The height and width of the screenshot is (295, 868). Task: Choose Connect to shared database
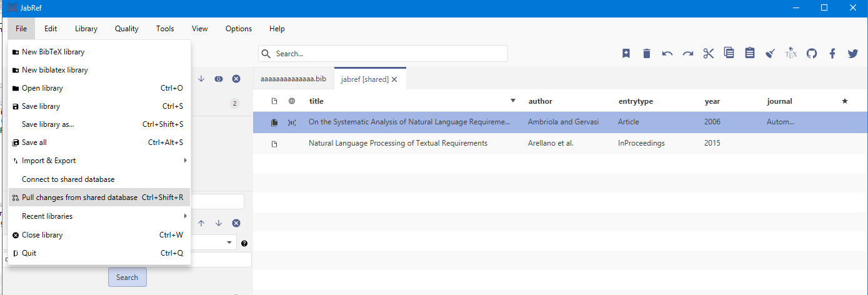click(68, 179)
